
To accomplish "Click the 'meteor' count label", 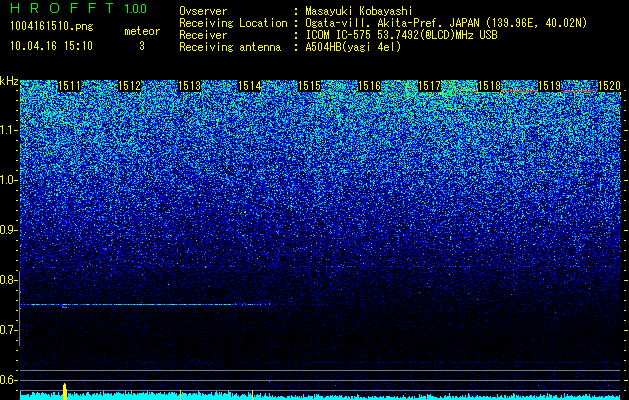I will point(142,31).
